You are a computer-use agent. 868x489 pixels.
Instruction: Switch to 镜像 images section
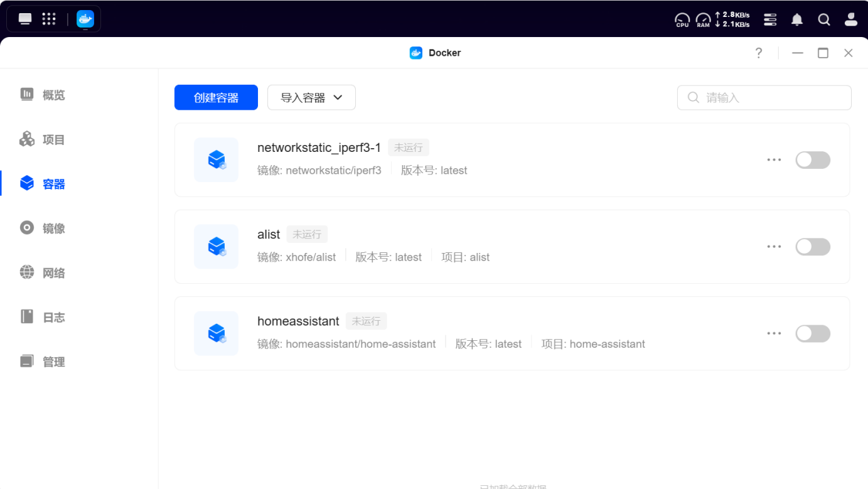43,228
